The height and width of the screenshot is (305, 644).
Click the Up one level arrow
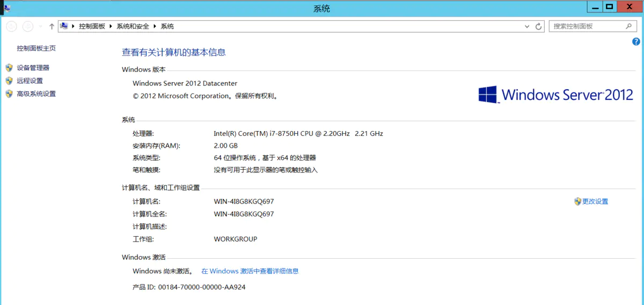click(x=52, y=26)
